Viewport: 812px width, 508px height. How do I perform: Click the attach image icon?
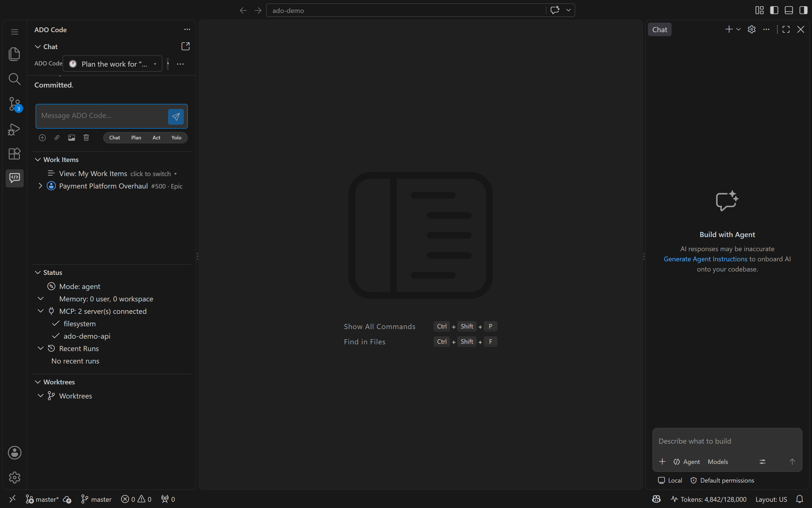pyautogui.click(x=71, y=138)
